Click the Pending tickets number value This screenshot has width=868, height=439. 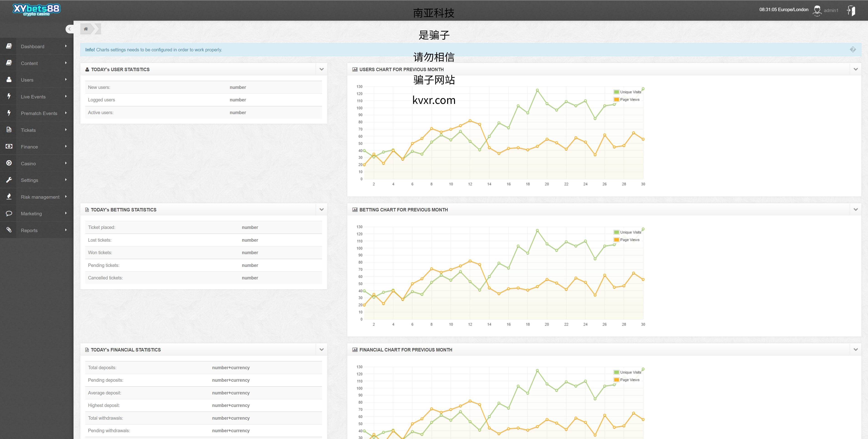[x=250, y=265]
